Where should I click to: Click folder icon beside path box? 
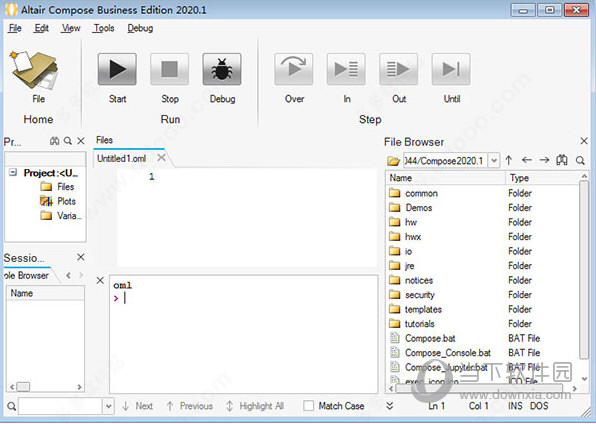click(393, 161)
